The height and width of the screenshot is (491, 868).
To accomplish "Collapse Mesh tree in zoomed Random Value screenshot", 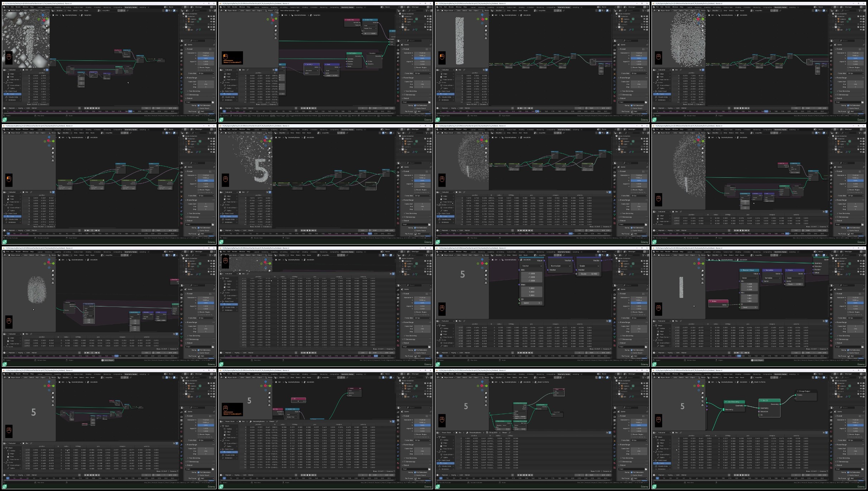I will click(x=437, y=325).
